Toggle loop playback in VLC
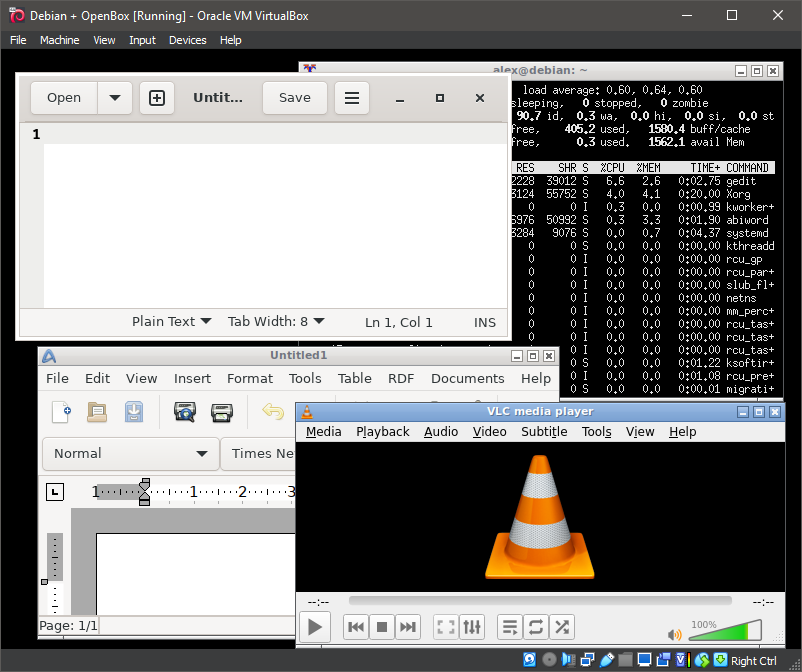Image resolution: width=802 pixels, height=672 pixels. (x=536, y=627)
